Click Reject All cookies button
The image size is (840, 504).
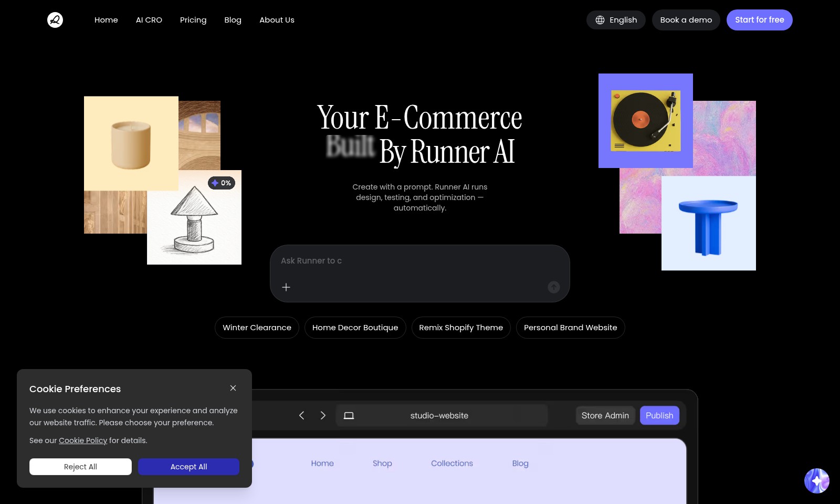coord(80,467)
